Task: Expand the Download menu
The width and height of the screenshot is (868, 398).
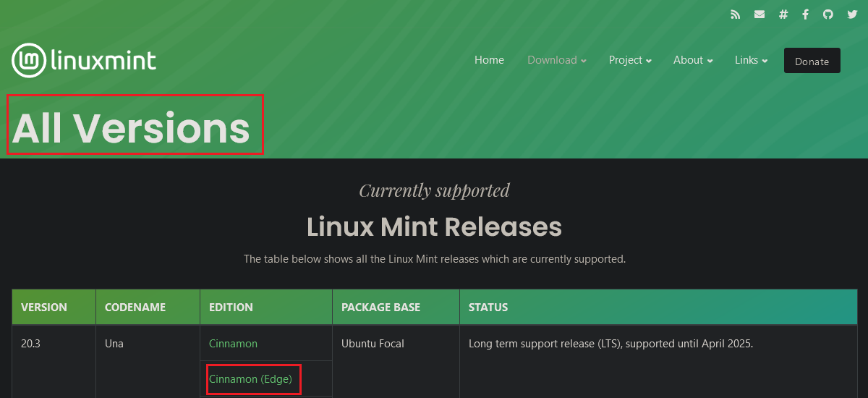Action: pyautogui.click(x=557, y=60)
